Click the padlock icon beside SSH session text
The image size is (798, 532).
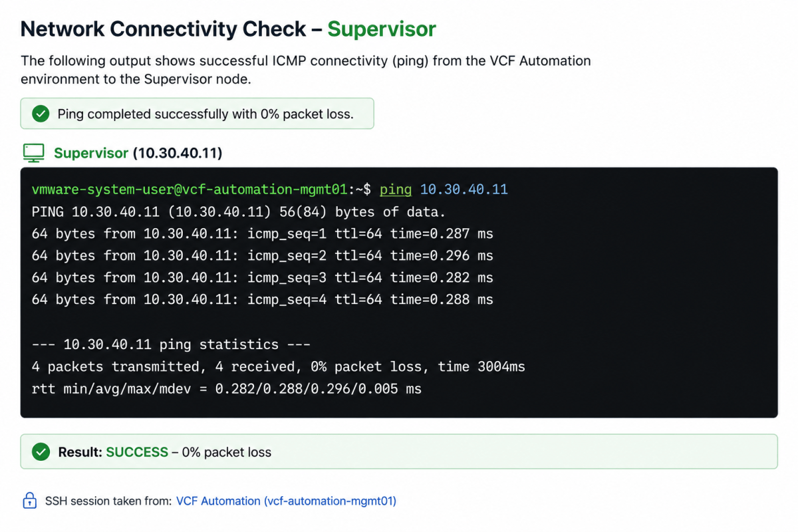tap(29, 501)
